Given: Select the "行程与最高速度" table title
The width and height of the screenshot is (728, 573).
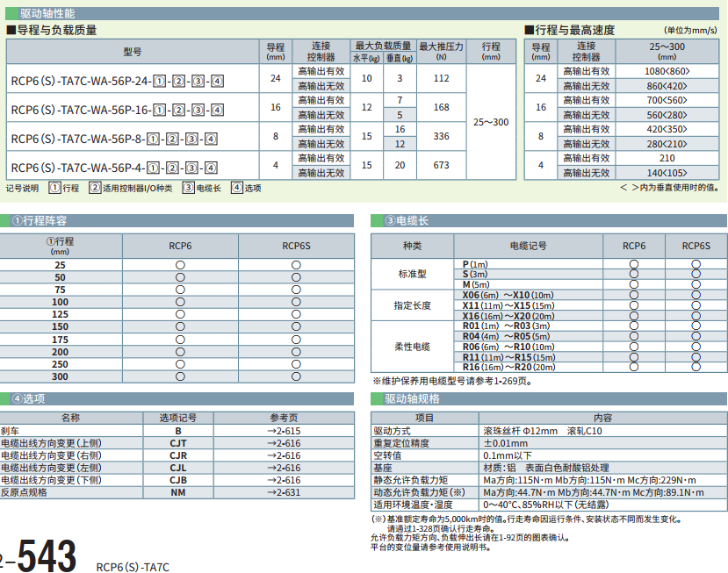Looking at the screenshot, I should point(570,30).
